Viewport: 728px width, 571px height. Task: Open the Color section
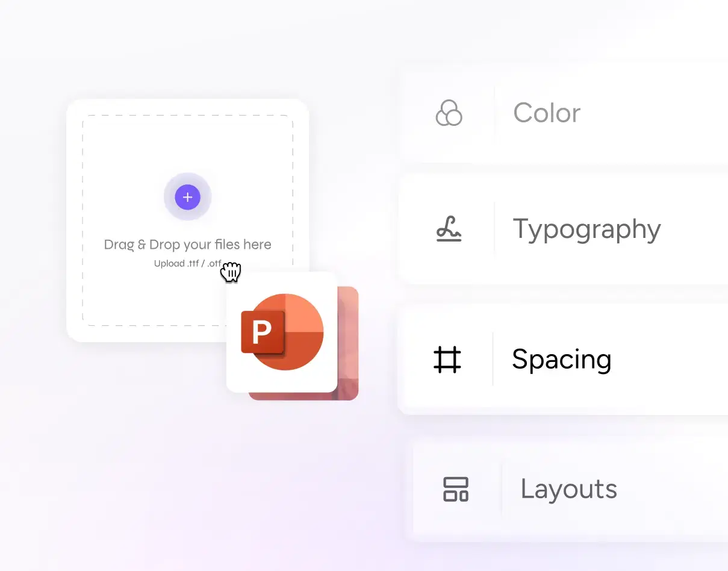(x=564, y=113)
